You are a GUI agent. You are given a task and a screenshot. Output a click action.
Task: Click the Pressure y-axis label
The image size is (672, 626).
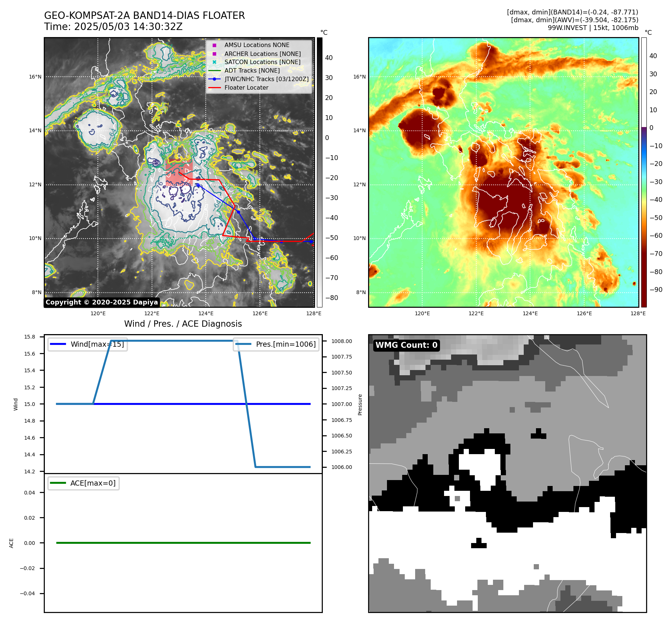pyautogui.click(x=360, y=404)
